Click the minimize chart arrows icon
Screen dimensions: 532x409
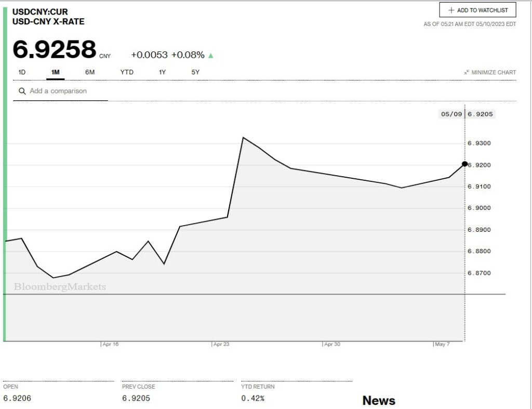coord(467,72)
